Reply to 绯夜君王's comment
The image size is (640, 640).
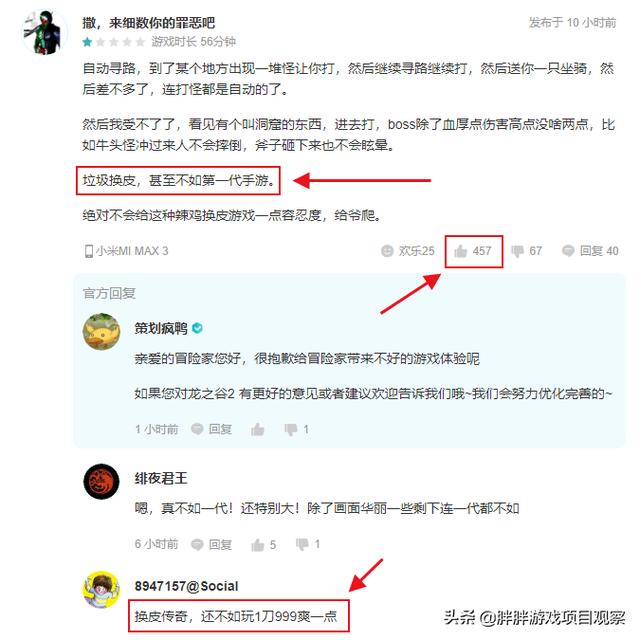[x=212, y=544]
